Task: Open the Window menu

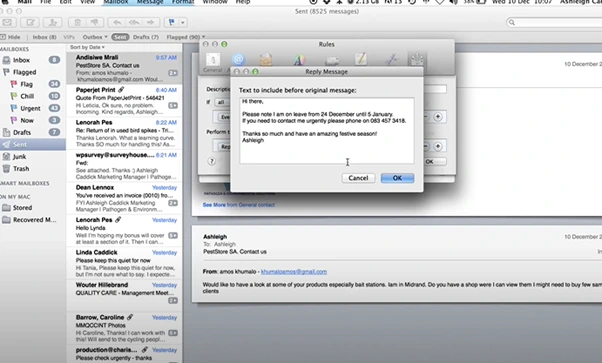Action: 215,2
